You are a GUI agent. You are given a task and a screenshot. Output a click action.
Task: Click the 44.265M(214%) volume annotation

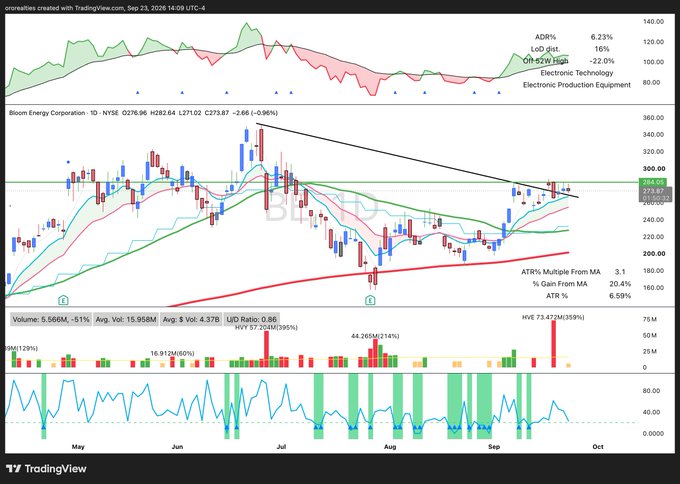[376, 336]
